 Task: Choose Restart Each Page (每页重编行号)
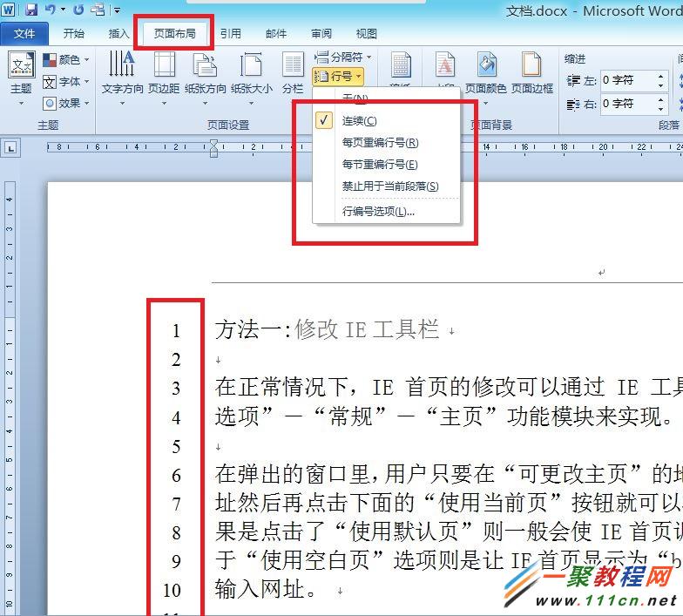click(386, 143)
